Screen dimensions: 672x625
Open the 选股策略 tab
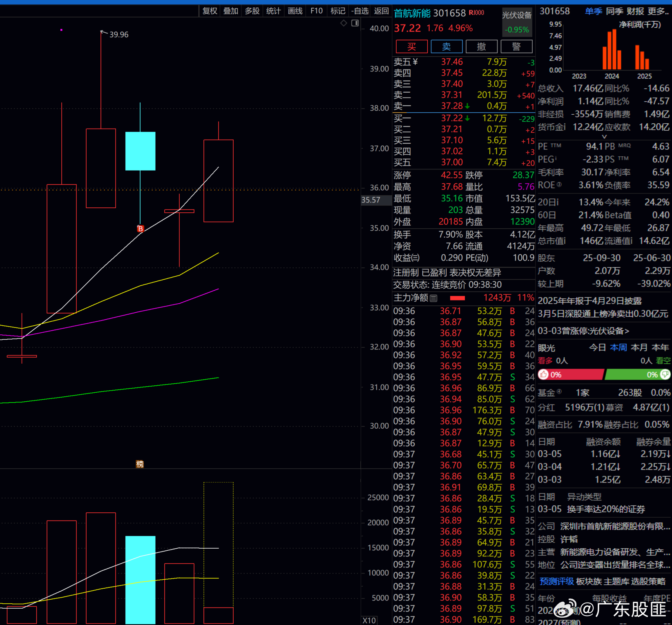point(648,581)
